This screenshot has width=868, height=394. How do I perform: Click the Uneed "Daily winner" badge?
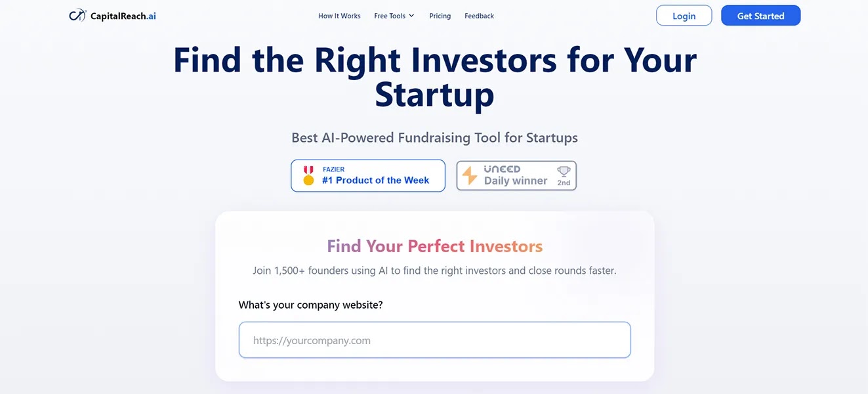pyautogui.click(x=516, y=175)
